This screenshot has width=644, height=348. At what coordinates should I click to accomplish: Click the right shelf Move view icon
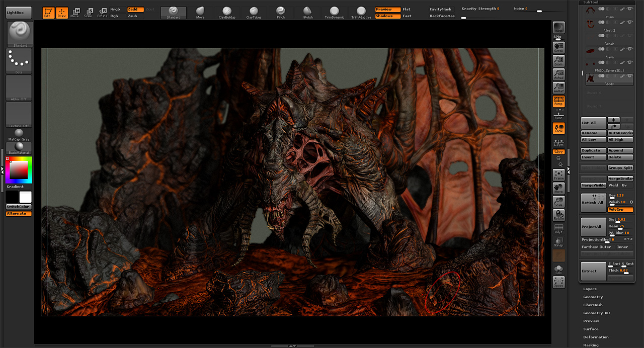coord(558,189)
